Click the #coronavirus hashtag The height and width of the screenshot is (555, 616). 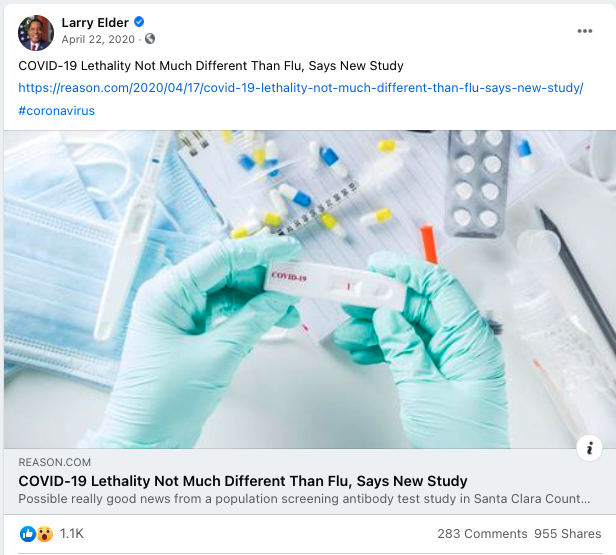[56, 110]
